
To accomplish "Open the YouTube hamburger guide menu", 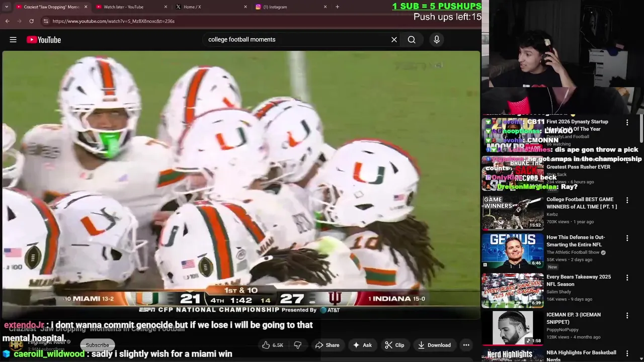I will click(x=13, y=40).
